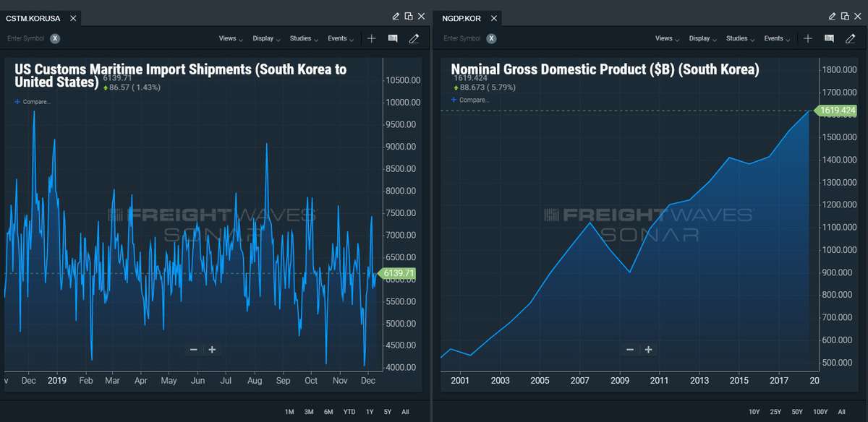Pop out the left panel into new window
This screenshot has width=868, height=422.
409,17
